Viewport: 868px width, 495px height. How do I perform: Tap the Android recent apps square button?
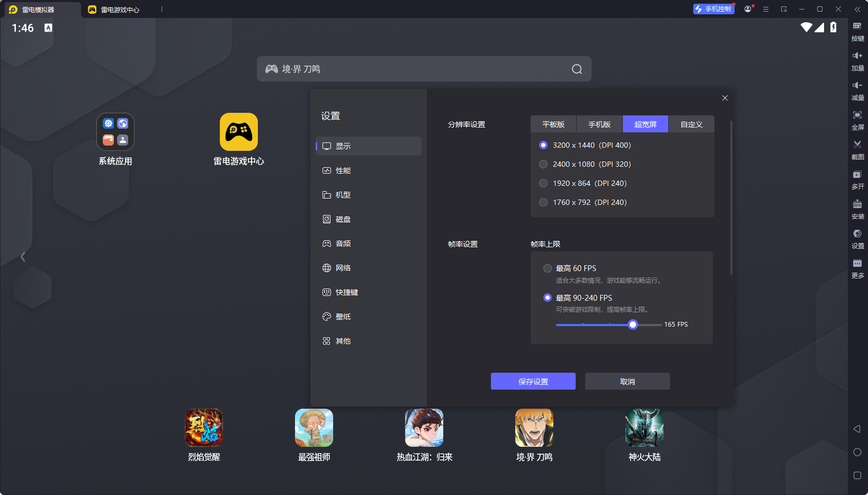857,475
